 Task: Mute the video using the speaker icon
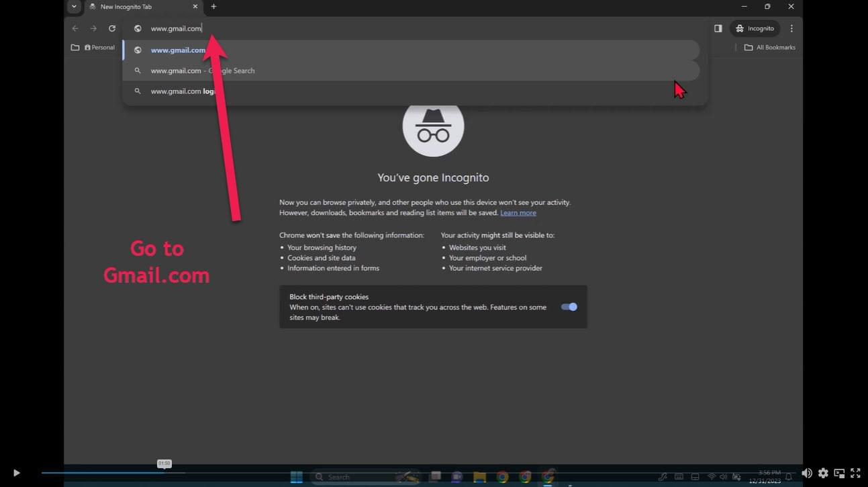click(807, 473)
